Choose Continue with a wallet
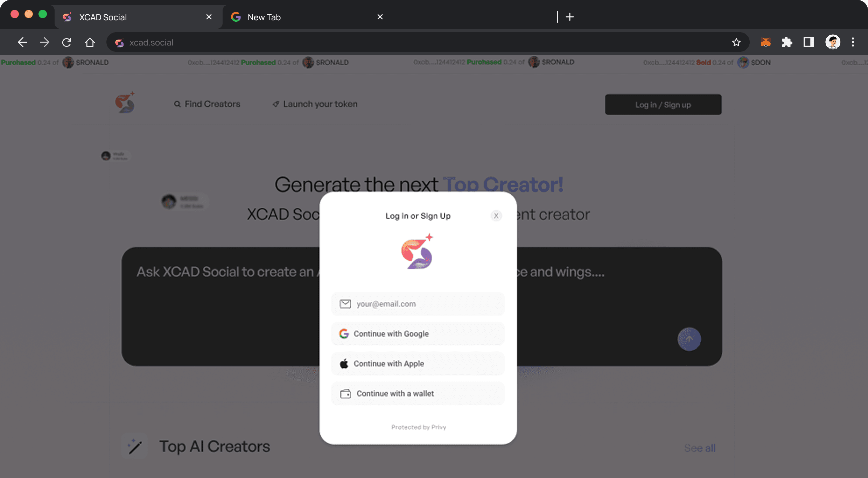Screen dimensions: 868x478 pyautogui.click(x=418, y=393)
